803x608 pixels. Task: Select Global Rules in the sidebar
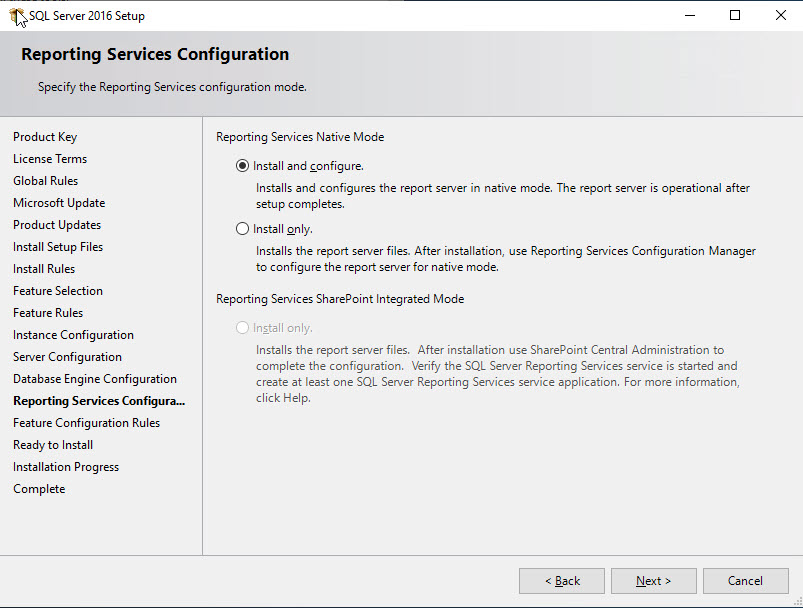coord(45,180)
